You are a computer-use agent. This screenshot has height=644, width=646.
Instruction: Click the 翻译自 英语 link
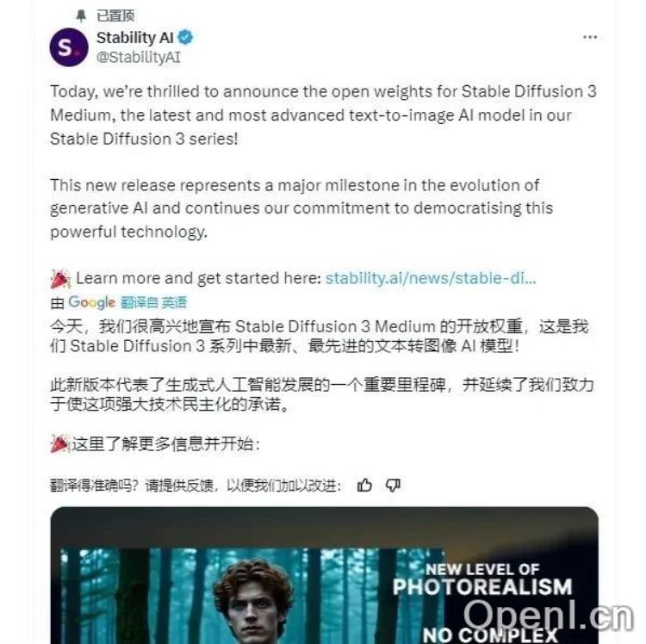(153, 303)
